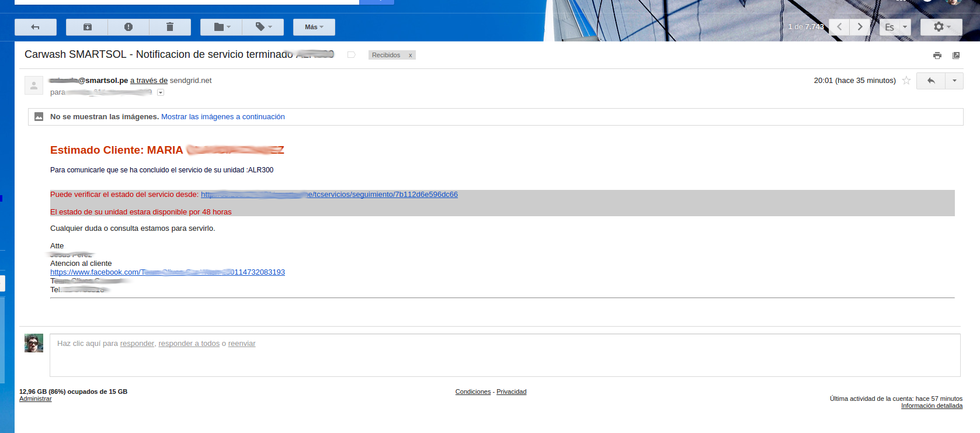Image resolution: width=980 pixels, height=433 pixels.
Task: Go to the older conversation arrow
Action: [860, 27]
